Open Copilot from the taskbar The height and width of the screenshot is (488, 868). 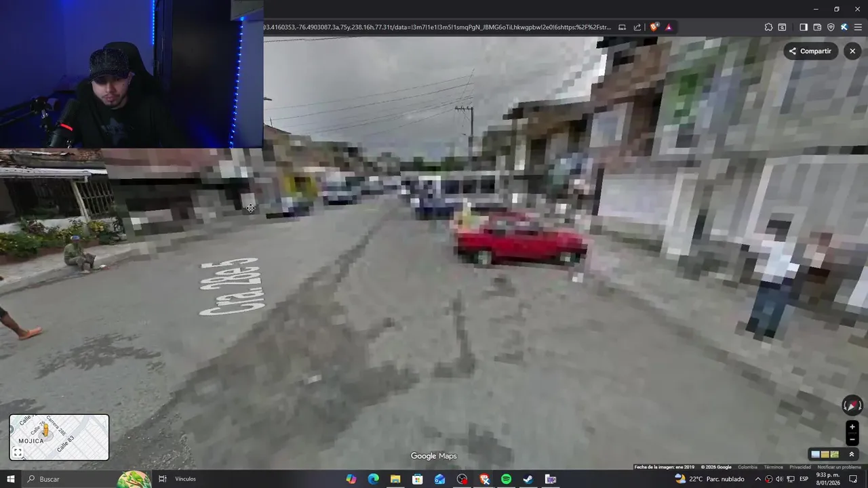click(351, 479)
